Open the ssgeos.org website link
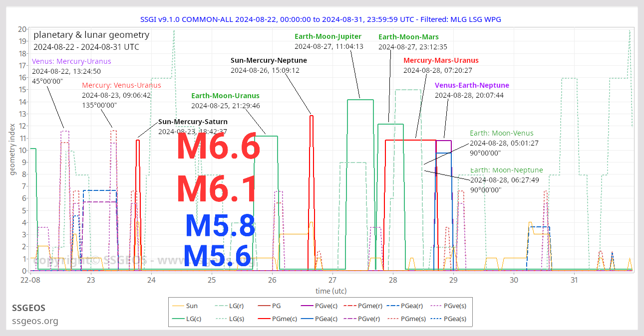This screenshot has width=644, height=336. coord(34,321)
